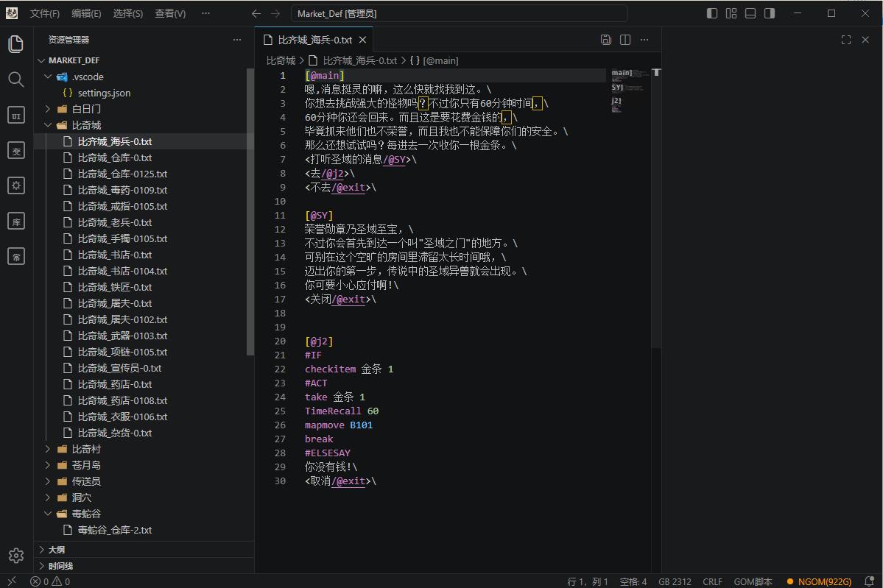Toggle the primary side bar layout button
Viewport: 883px width, 588px height.
click(x=712, y=13)
